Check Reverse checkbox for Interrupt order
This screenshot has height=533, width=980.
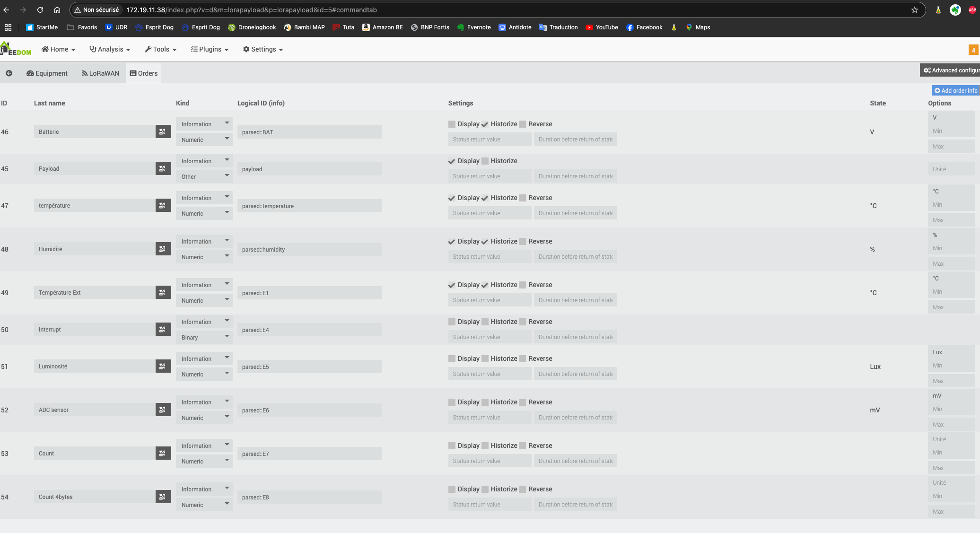522,322
